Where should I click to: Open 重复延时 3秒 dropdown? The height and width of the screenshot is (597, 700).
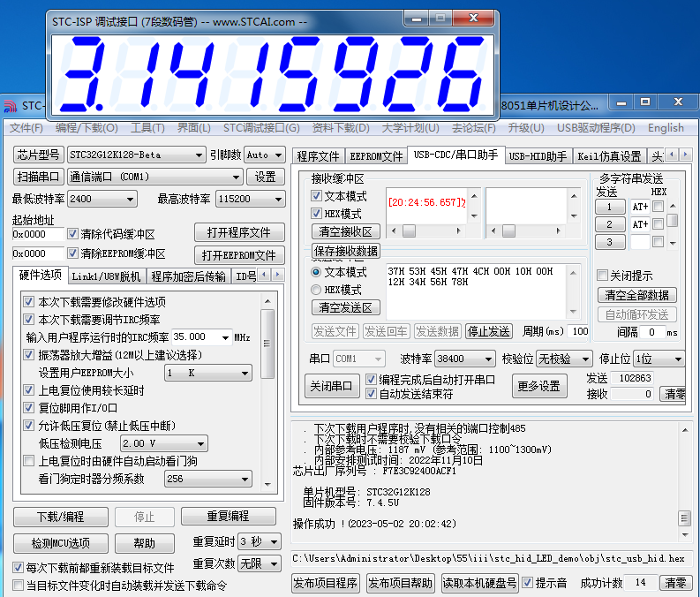tap(260, 541)
